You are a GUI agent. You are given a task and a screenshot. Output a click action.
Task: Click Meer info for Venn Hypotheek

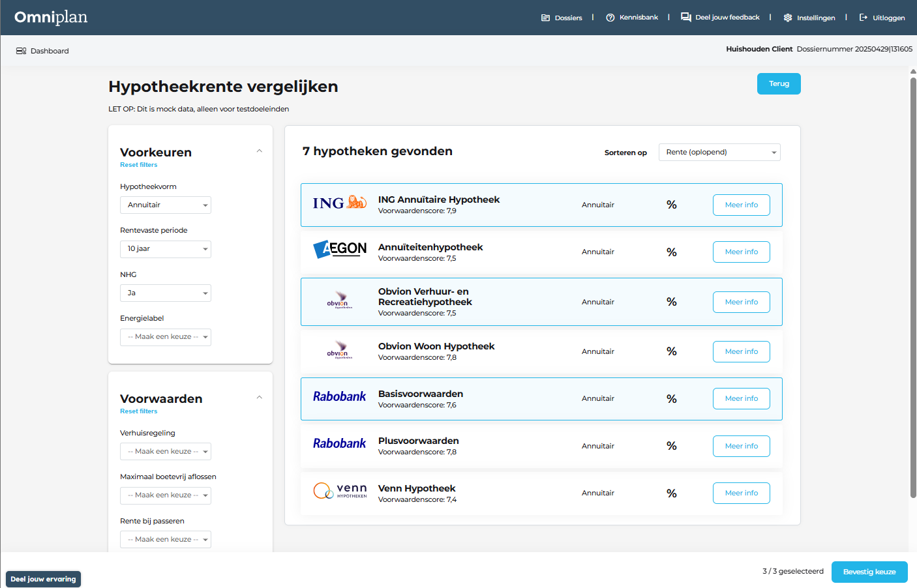[x=742, y=493]
